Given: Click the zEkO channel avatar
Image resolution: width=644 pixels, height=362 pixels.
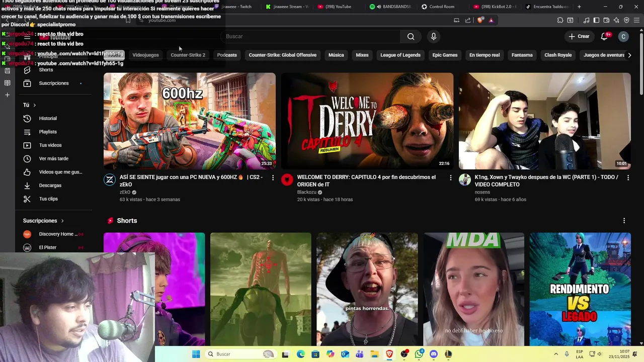Looking at the screenshot, I should (x=110, y=179).
